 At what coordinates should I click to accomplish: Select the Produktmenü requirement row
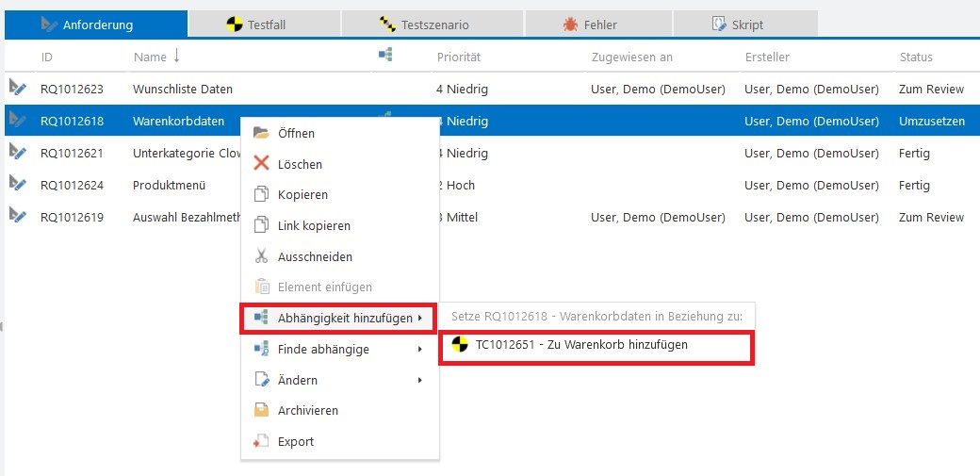coord(170,186)
